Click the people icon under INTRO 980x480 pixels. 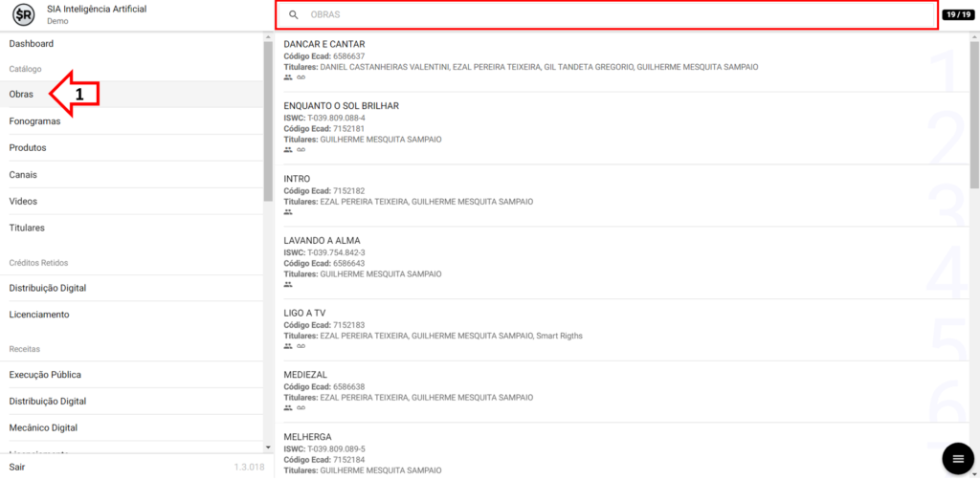coord(288,212)
